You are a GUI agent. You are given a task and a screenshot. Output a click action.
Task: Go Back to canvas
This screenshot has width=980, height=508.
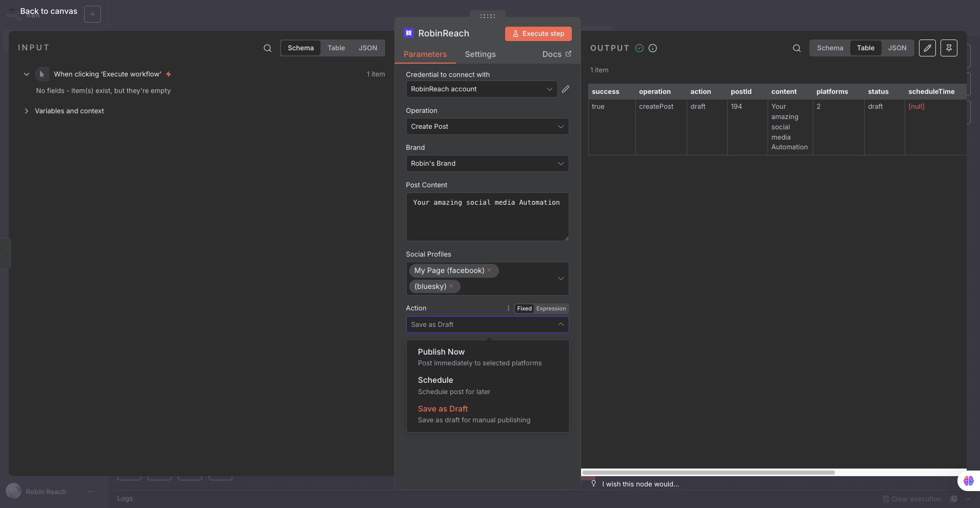point(44,11)
